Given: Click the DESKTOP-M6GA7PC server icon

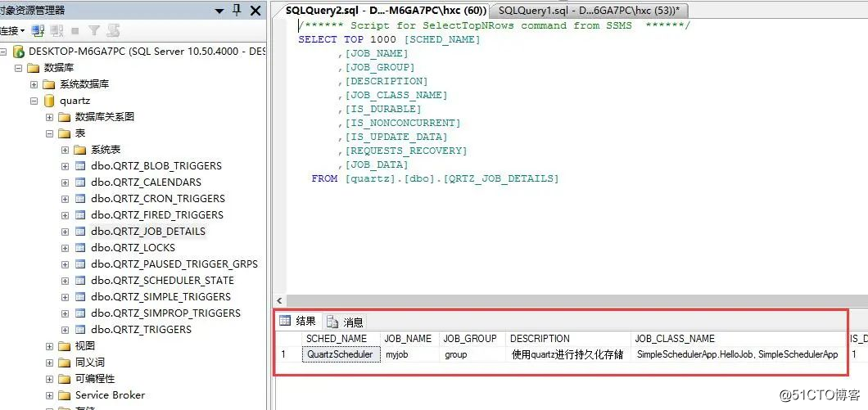Looking at the screenshot, I should pyautogui.click(x=18, y=52).
